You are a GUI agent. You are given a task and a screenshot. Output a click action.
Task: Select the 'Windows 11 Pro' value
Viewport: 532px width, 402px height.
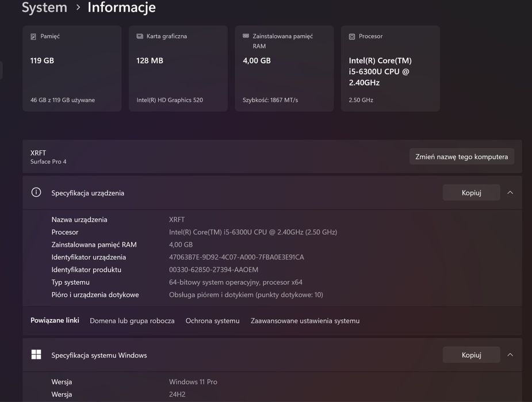(193, 382)
